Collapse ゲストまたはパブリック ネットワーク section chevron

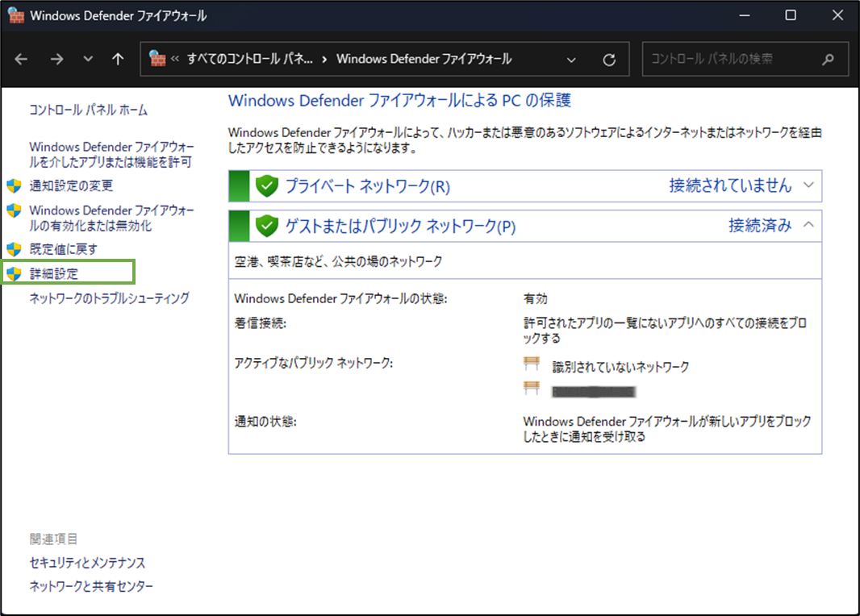808,225
